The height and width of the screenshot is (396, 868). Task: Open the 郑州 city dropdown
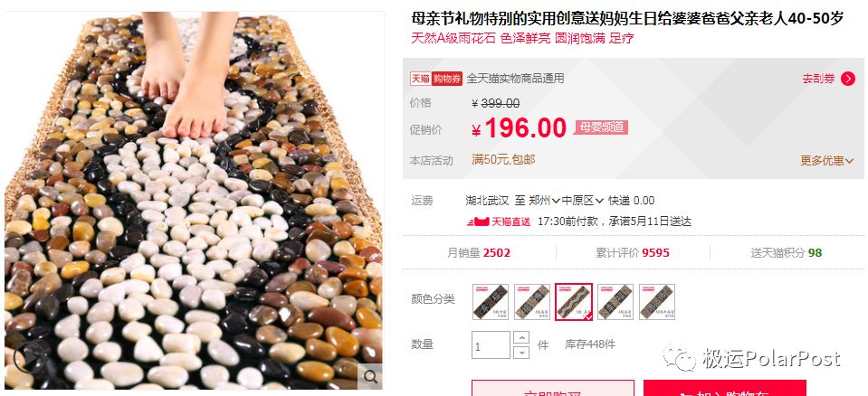(x=545, y=200)
